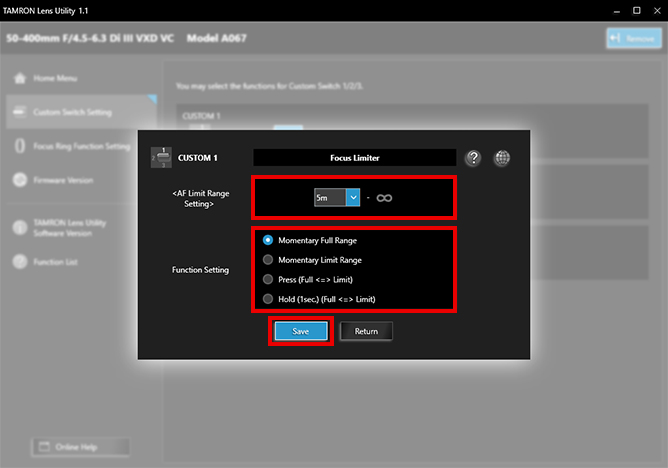Click the Return button
The width and height of the screenshot is (668, 468).
pos(366,331)
